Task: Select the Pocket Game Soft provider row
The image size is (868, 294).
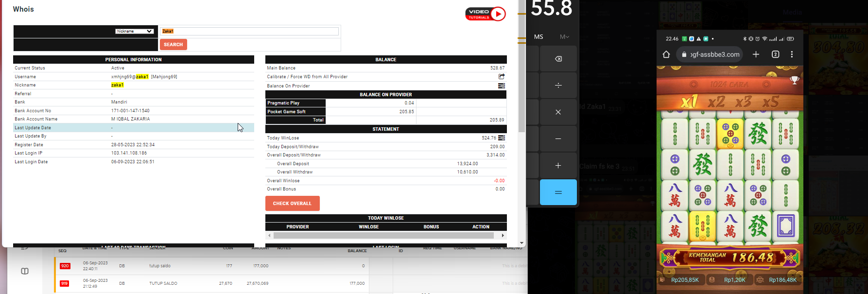Action: tap(386, 112)
